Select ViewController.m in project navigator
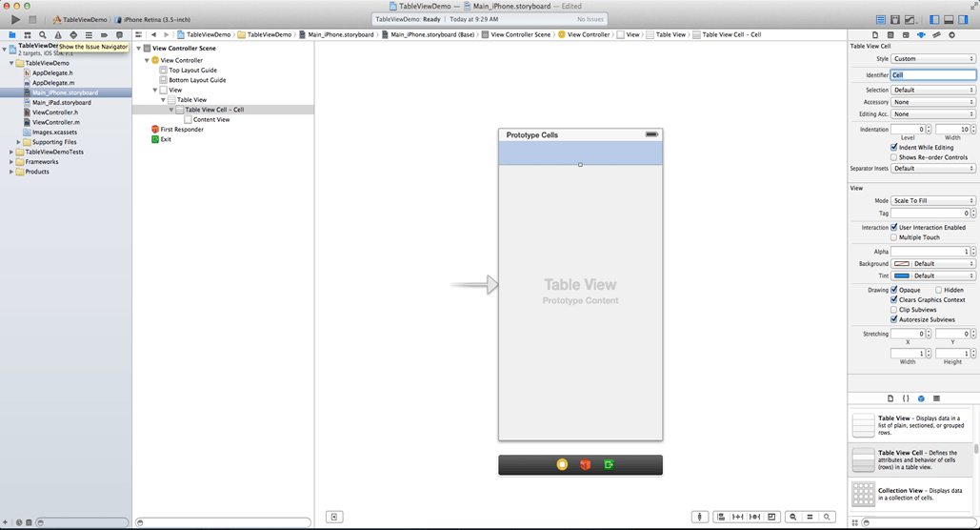 (x=55, y=122)
